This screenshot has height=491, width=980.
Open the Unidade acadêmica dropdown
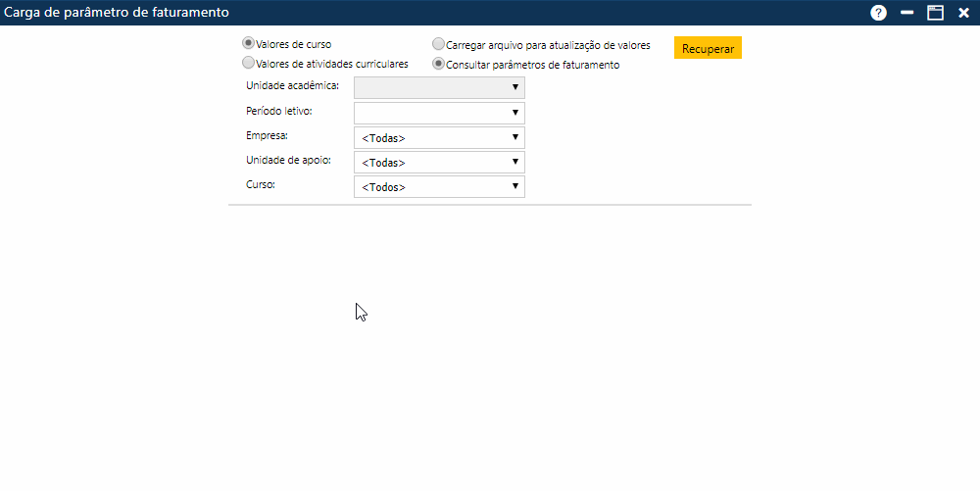(x=439, y=87)
